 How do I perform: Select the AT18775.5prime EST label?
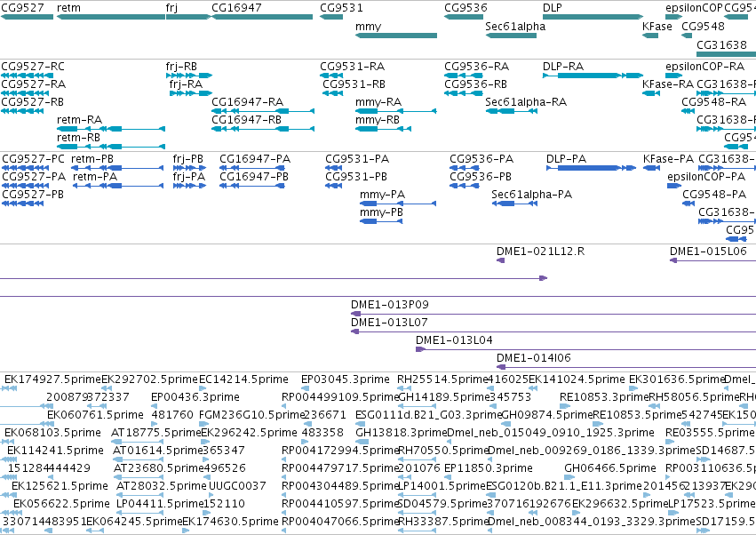tap(155, 432)
